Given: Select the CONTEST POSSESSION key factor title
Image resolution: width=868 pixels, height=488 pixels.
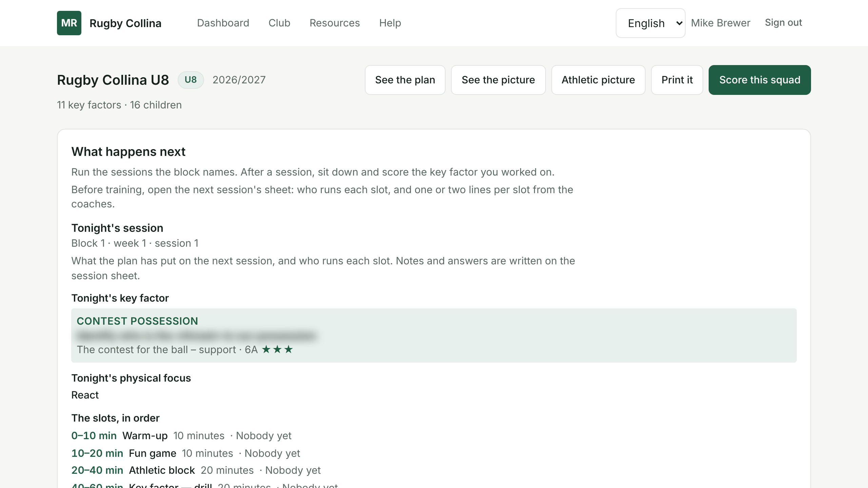Looking at the screenshot, I should (137, 321).
